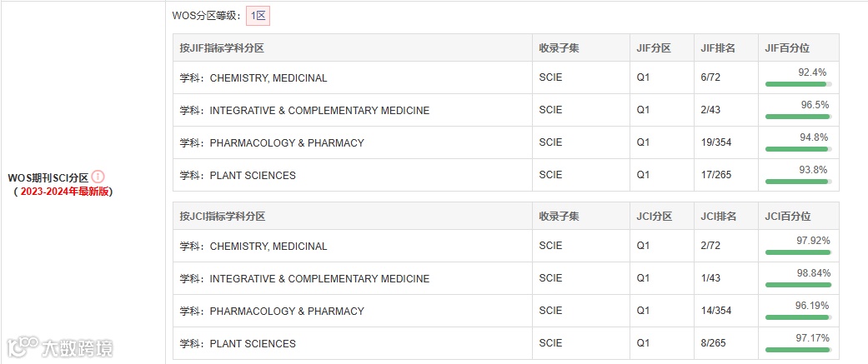Click the 96.19% JCI percentile bar

coord(798,317)
